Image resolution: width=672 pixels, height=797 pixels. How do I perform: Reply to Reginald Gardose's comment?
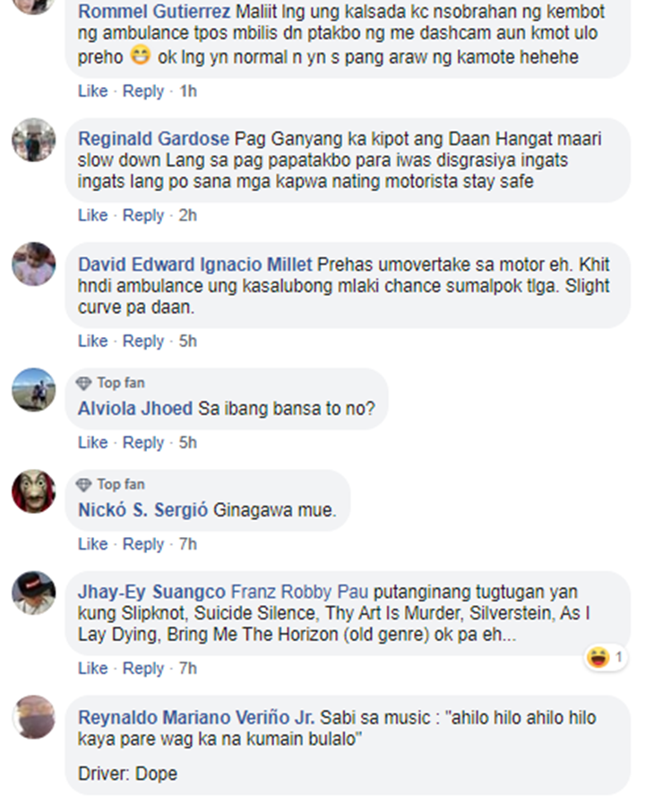click(143, 215)
